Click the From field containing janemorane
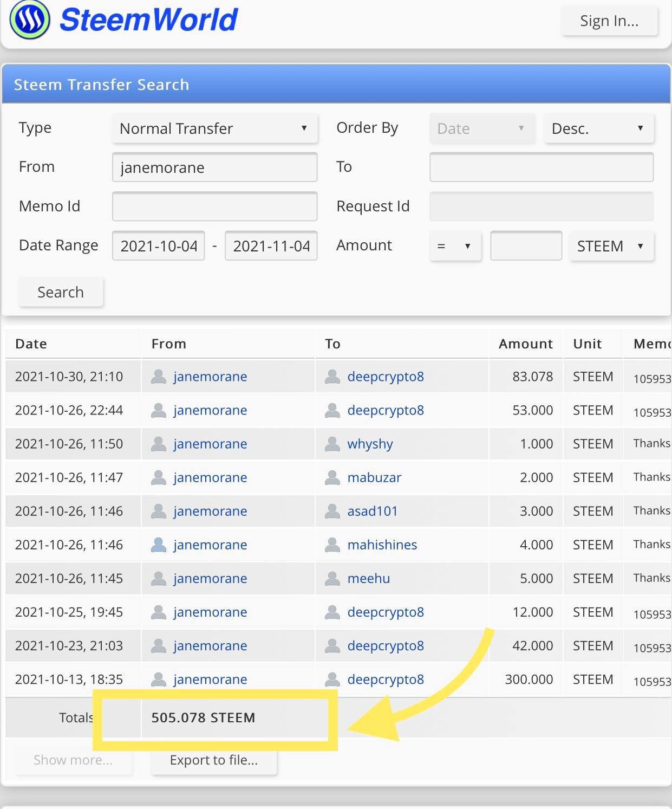 tap(214, 167)
